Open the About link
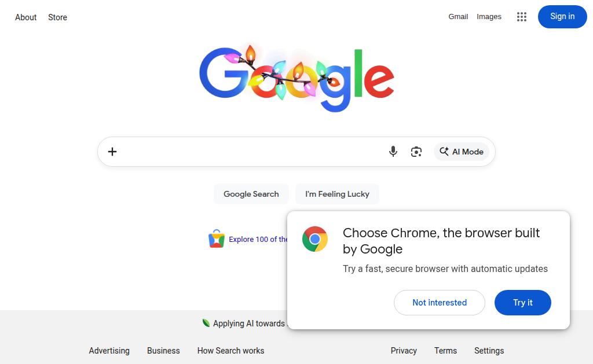Viewport: 593px width, 364px height. [x=26, y=17]
